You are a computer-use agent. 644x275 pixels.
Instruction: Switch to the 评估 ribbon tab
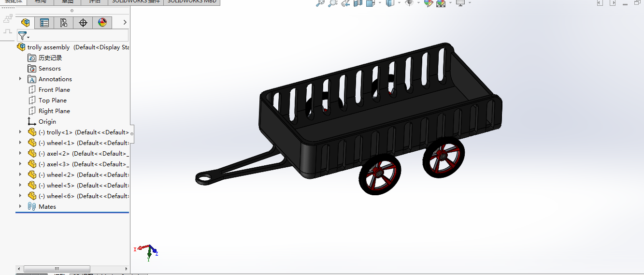click(95, 2)
